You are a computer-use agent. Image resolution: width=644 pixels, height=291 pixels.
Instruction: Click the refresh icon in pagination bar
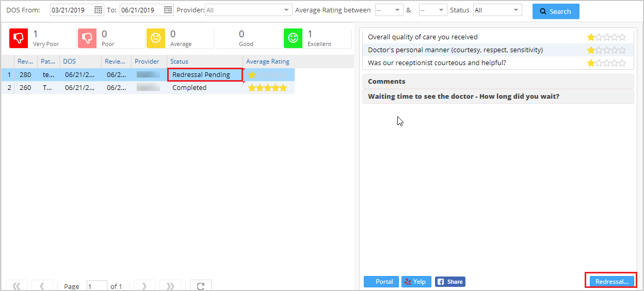point(200,286)
